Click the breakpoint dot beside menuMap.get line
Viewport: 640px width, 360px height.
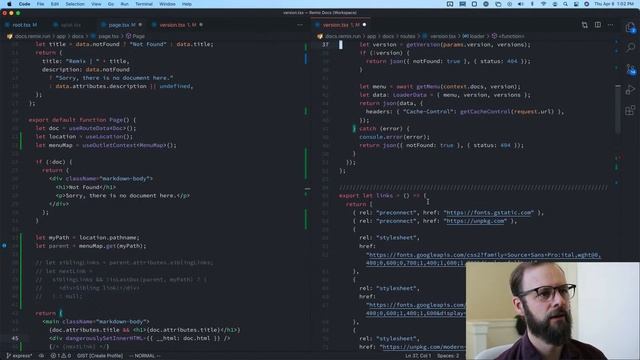pos(4,246)
